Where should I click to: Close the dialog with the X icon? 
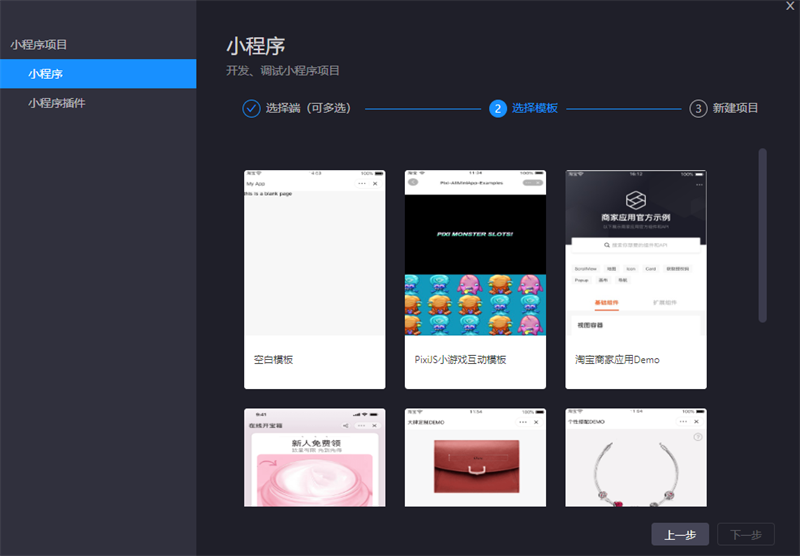pos(790,6)
